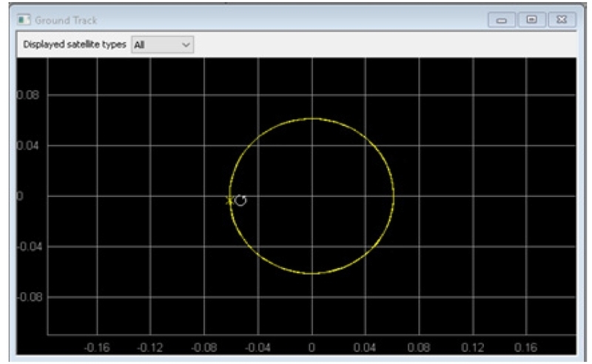Click the -0.12 label on horizontal axis
The image size is (592, 364).
150,348
